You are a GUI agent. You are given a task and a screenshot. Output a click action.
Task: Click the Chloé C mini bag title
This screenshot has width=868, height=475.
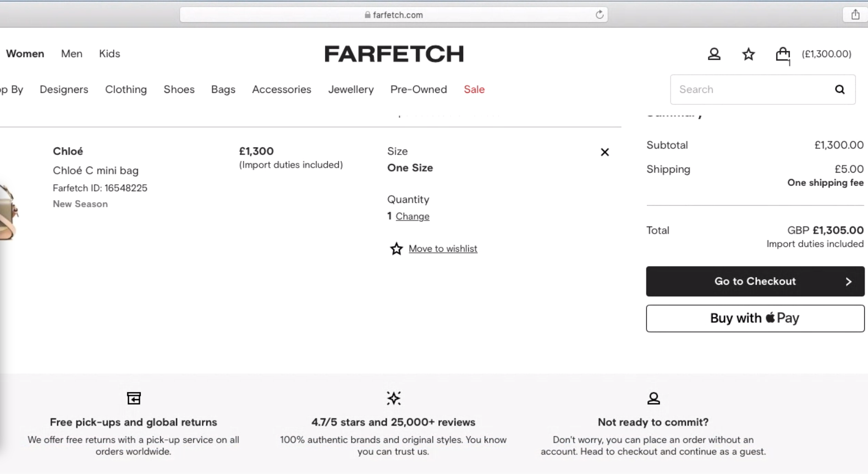[96, 170]
